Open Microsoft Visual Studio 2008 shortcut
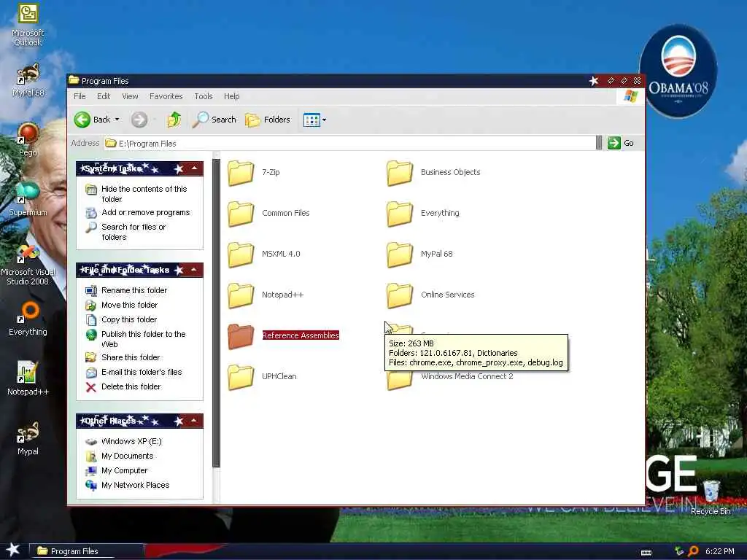 (x=28, y=265)
